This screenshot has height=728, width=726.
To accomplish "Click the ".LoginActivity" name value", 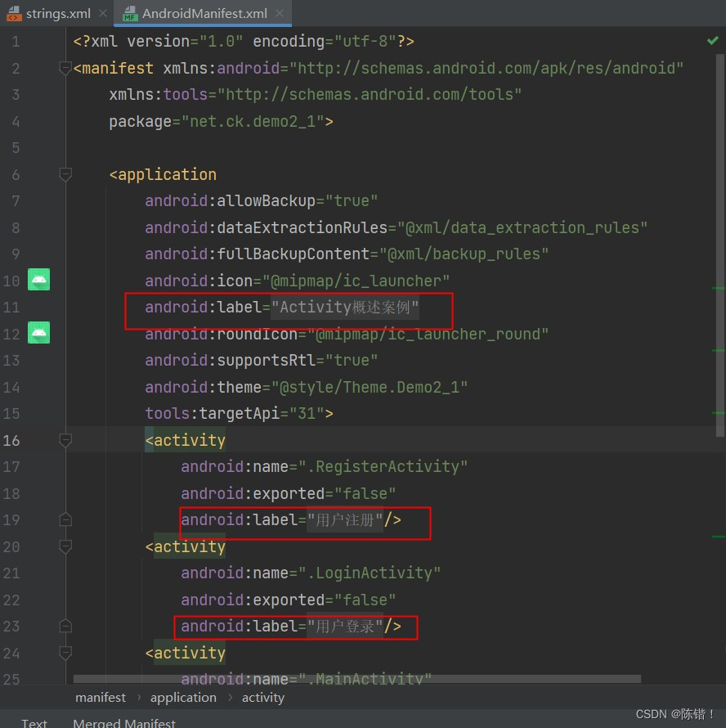I will tap(369, 573).
